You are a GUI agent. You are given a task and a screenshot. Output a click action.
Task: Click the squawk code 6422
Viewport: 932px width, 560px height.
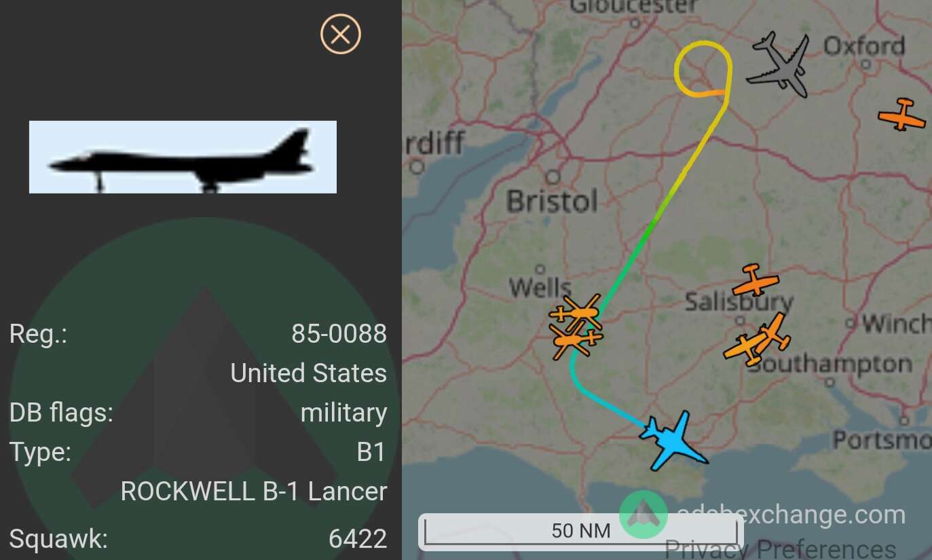[x=358, y=539]
